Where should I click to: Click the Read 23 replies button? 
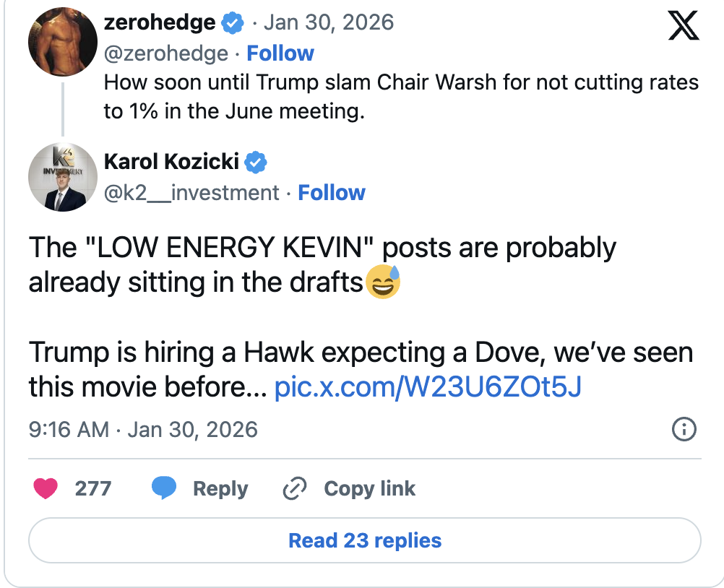coord(365,540)
